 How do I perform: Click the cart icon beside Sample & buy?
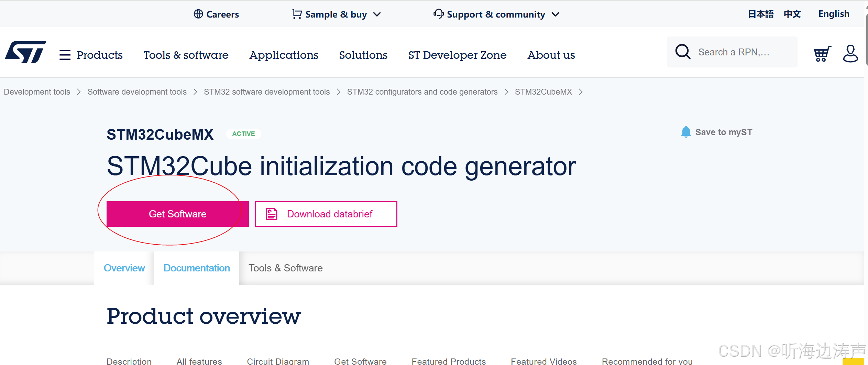(x=297, y=14)
